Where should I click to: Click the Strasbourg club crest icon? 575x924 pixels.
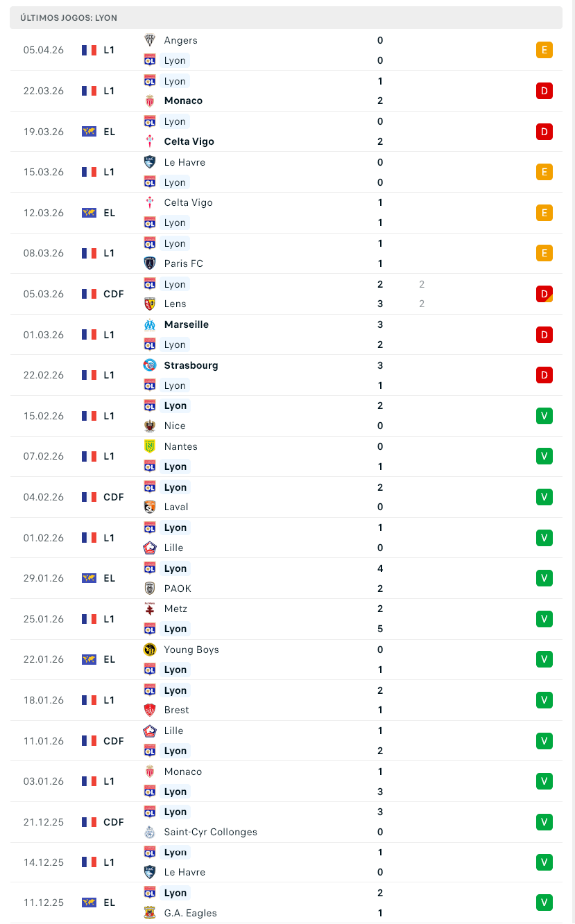[149, 365]
